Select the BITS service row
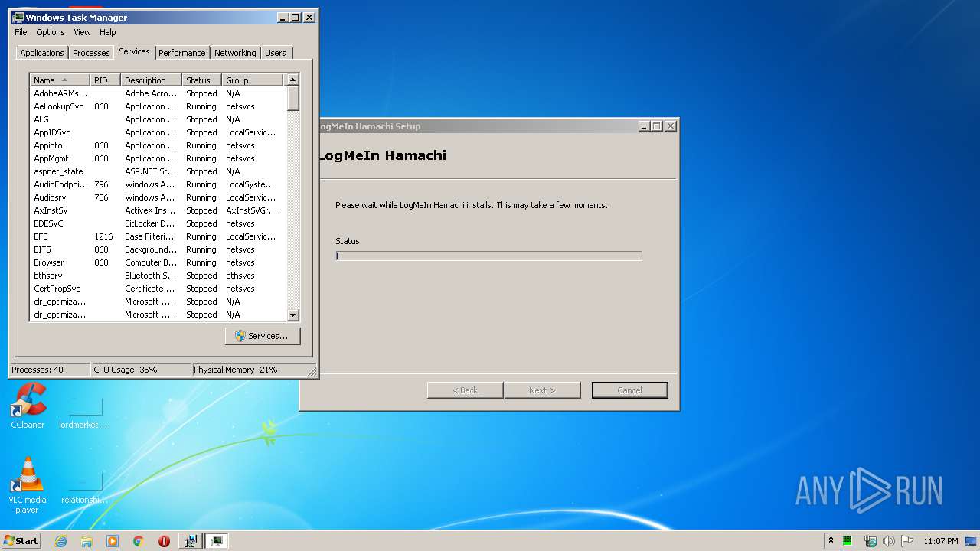 (x=158, y=249)
